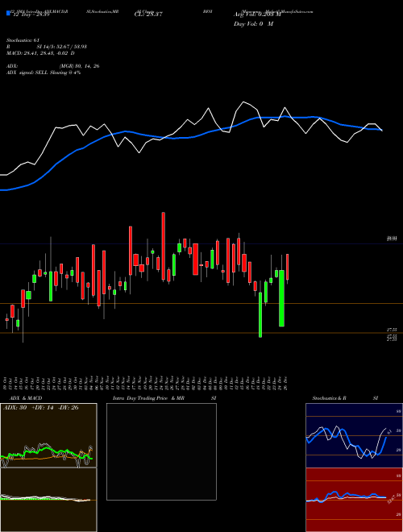The width and height of the screenshot is (403, 532).
Task: Click the 'Day Vol: 0 M' label
Action: pyautogui.click(x=253, y=24)
